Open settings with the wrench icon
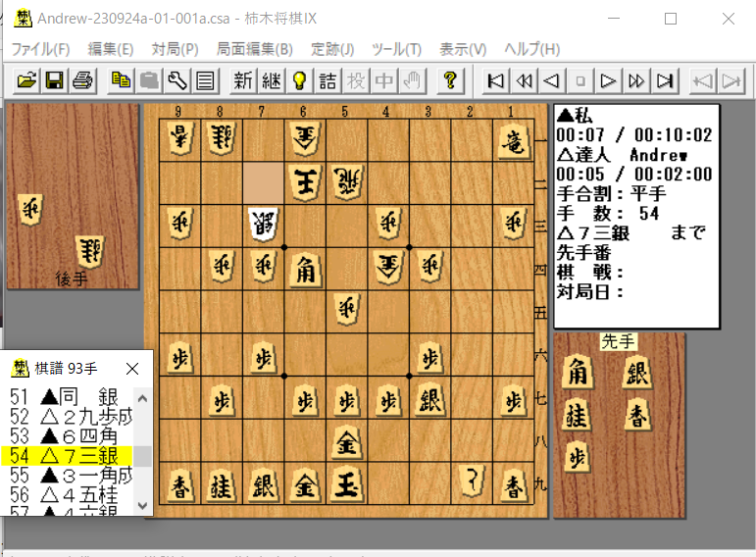The height and width of the screenshot is (557, 756). 177,80
